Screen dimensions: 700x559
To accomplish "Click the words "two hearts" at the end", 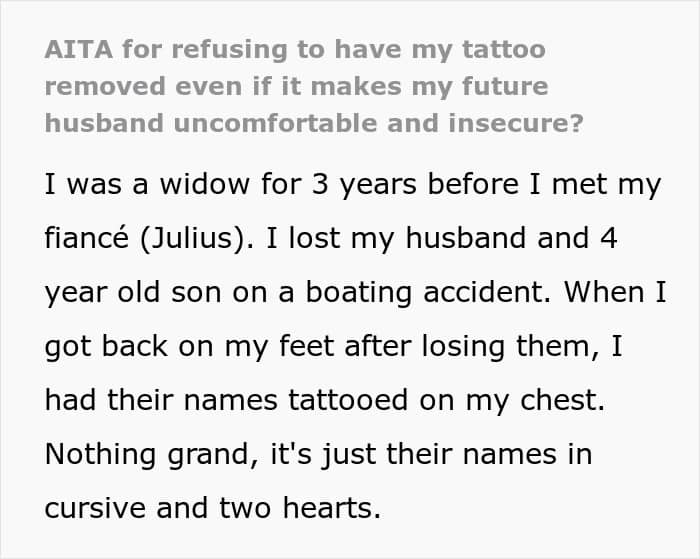I will pyautogui.click(x=300, y=508).
